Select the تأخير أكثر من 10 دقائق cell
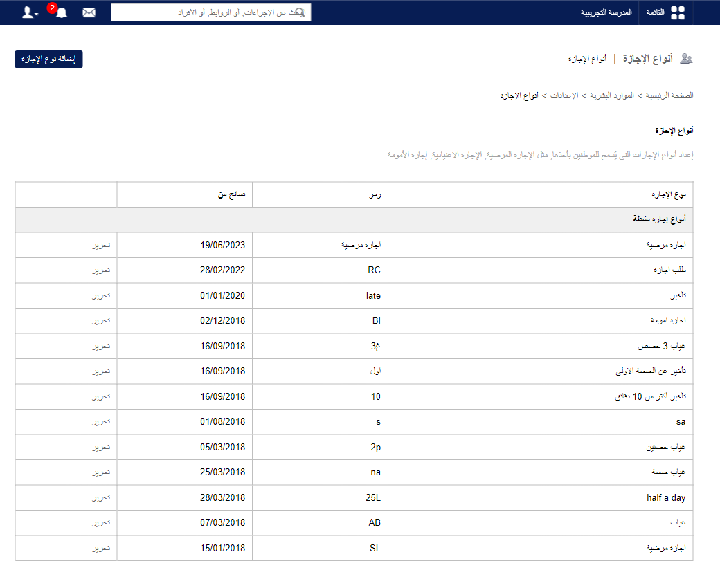Image resolution: width=720 pixels, height=588 pixels. click(x=541, y=397)
